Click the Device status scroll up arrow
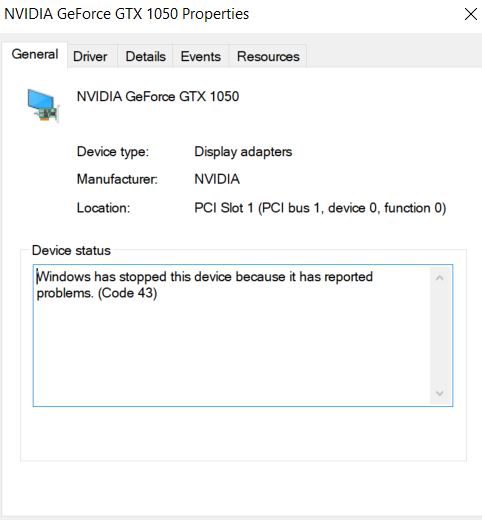The image size is (482, 520). 440,278
